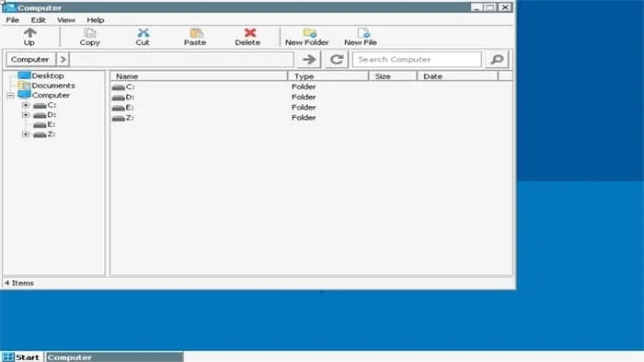Sort the list by Size column
The height and width of the screenshot is (362, 644).
point(393,76)
